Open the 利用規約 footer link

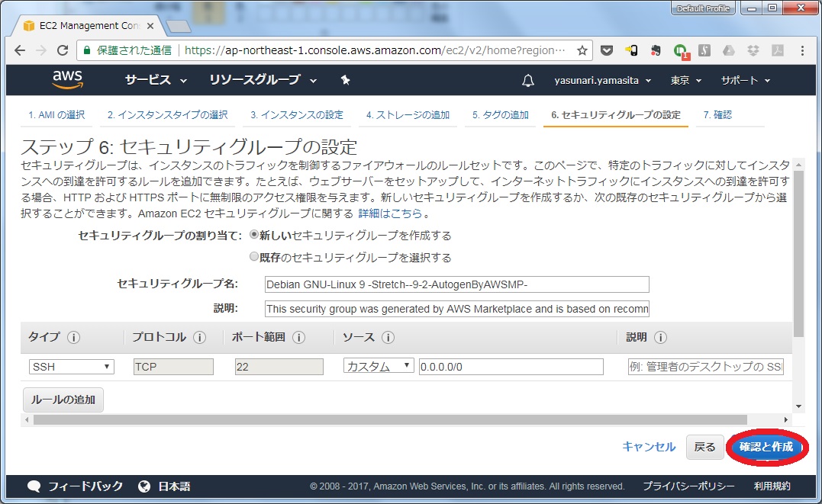[x=772, y=486]
